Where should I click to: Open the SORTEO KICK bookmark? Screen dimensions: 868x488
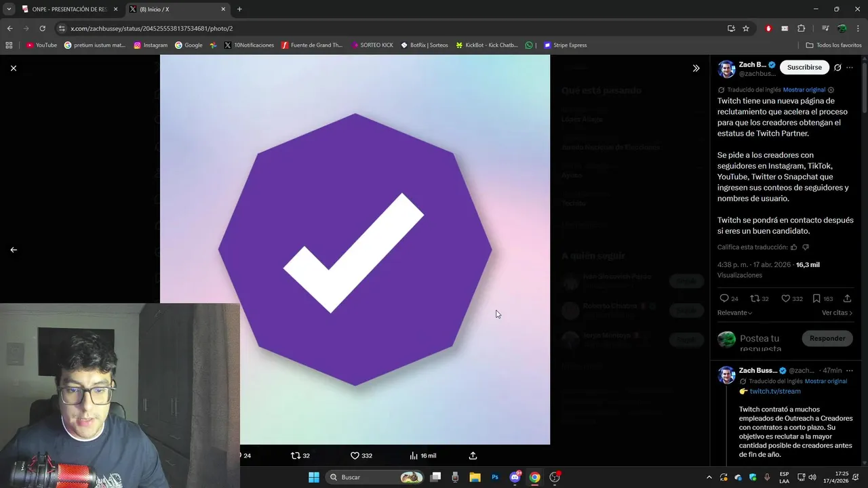click(x=372, y=45)
